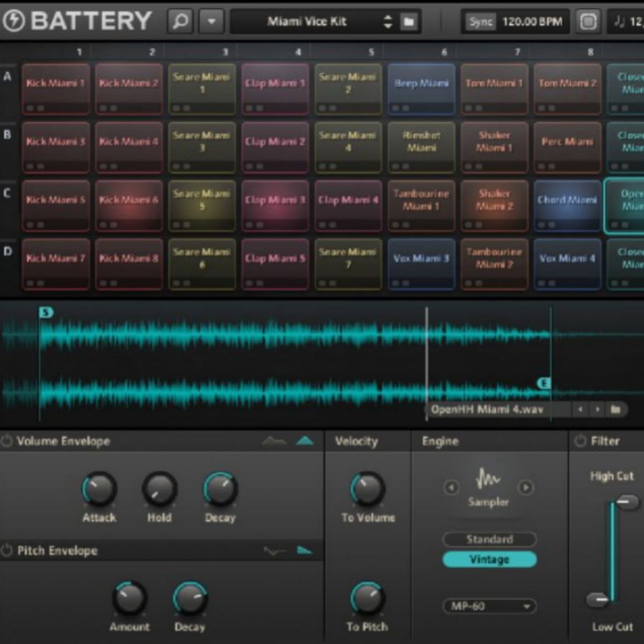Image resolution: width=644 pixels, height=644 pixels.
Task: Select the Vox Miami 3 cell
Action: coord(422,264)
